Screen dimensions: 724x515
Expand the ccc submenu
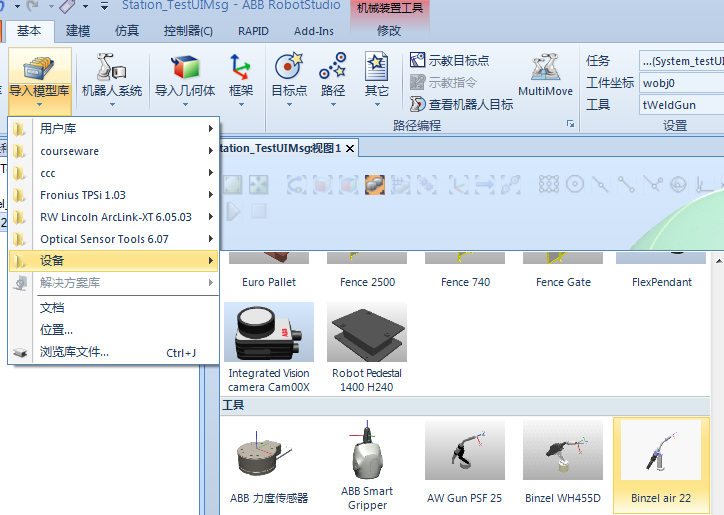(113, 173)
